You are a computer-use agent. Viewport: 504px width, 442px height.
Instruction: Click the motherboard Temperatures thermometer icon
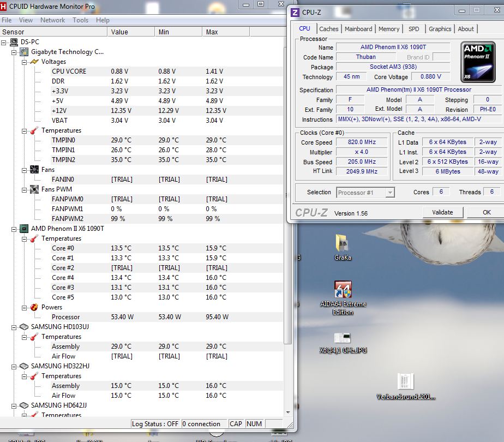click(x=34, y=130)
